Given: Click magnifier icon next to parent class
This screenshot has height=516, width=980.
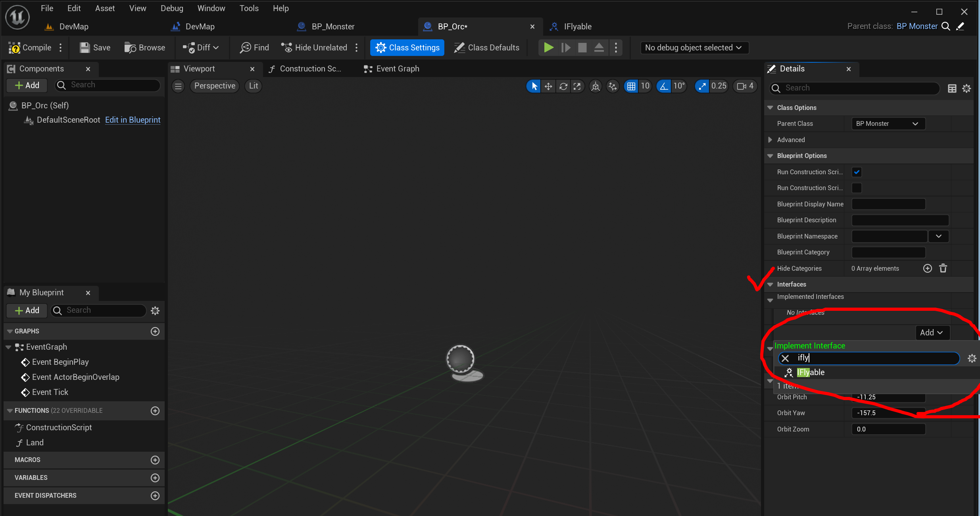Looking at the screenshot, I should (x=946, y=26).
